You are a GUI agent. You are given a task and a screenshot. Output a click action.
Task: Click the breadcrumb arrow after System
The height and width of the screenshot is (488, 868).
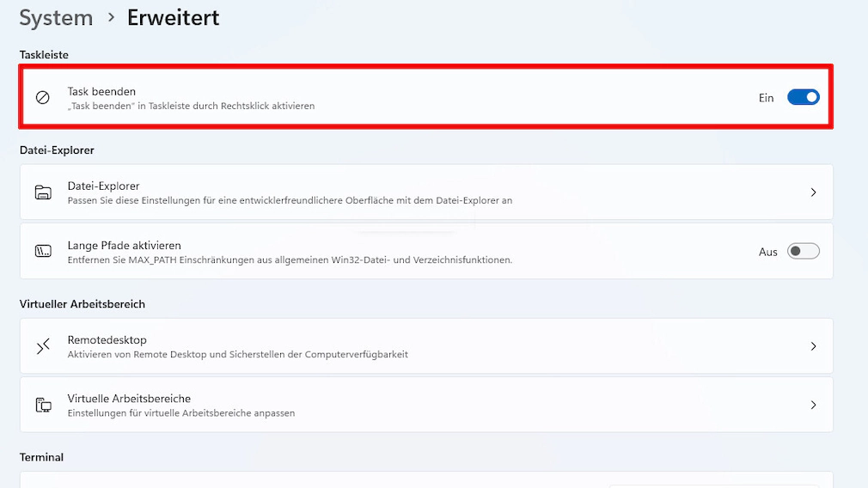coord(111,17)
